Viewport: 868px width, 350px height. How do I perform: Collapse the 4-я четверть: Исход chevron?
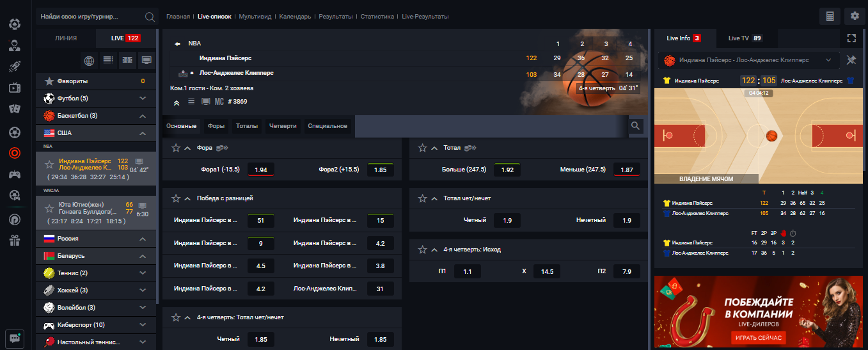435,250
